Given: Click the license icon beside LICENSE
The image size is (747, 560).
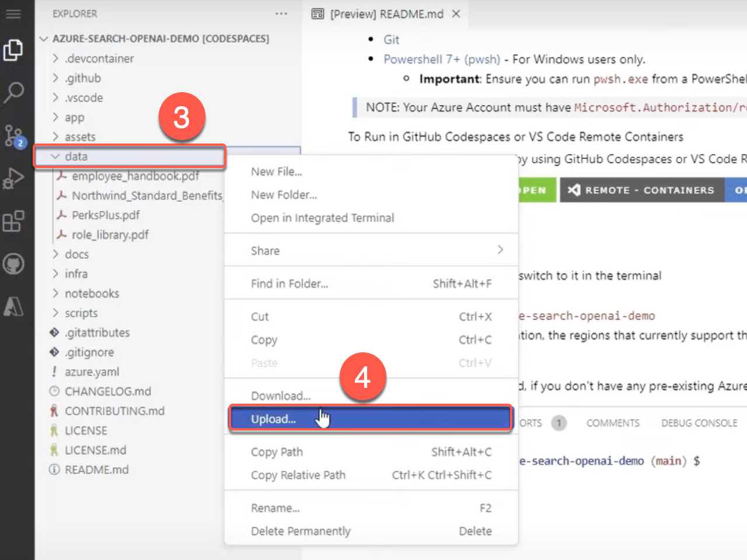Looking at the screenshot, I should (54, 430).
